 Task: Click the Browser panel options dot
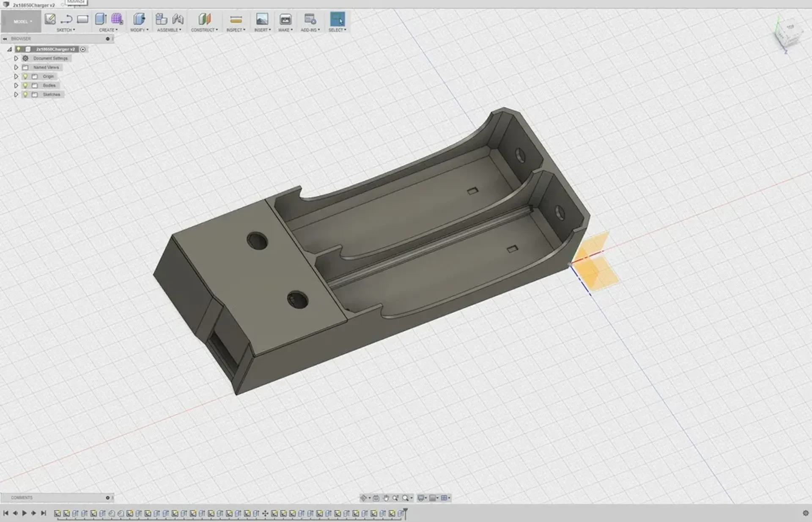click(107, 39)
